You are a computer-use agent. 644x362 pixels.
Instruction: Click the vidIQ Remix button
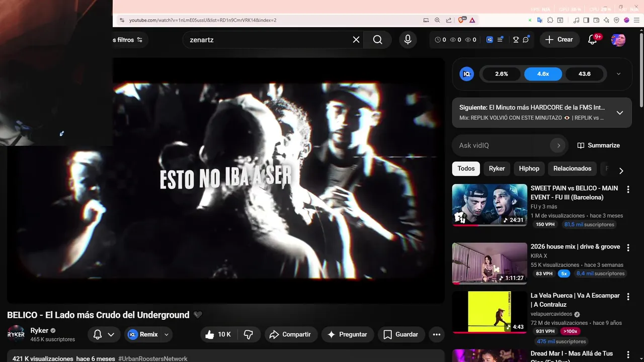[142, 334]
